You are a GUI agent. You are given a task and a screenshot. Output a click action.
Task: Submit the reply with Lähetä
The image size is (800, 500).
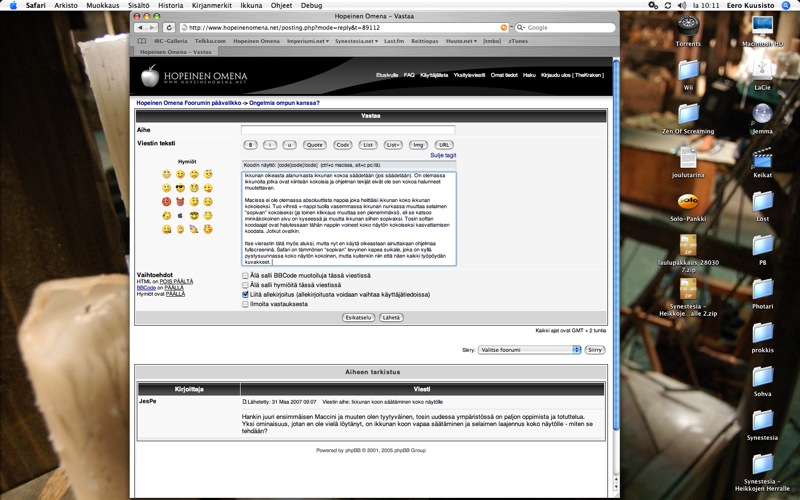pos(391,317)
